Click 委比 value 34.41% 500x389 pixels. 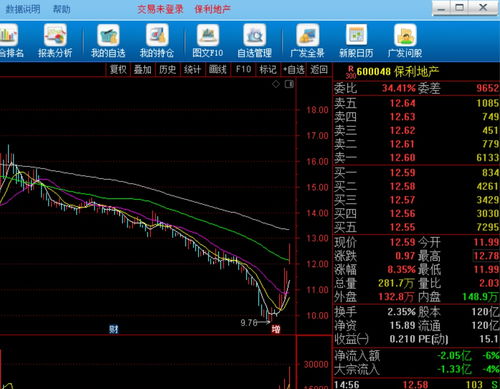tap(399, 88)
